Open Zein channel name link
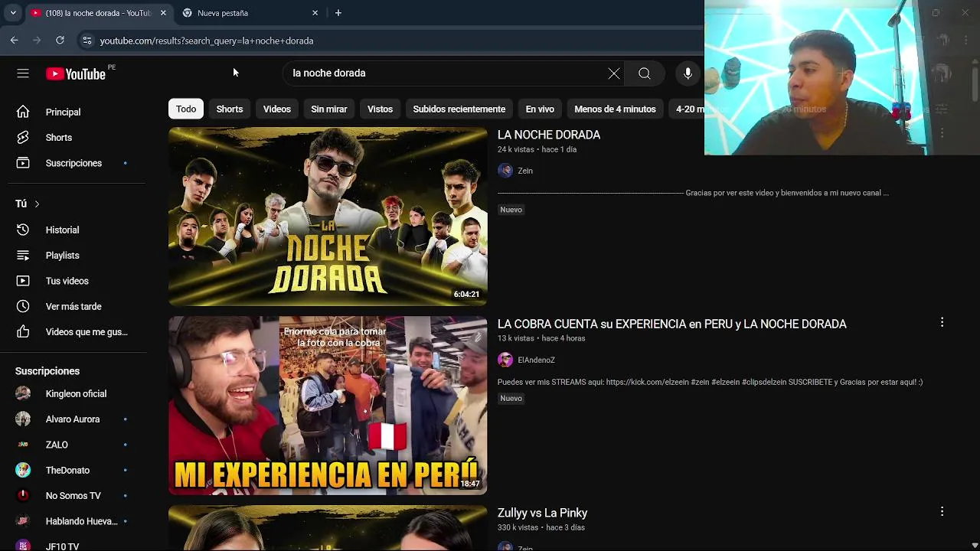 (x=525, y=171)
